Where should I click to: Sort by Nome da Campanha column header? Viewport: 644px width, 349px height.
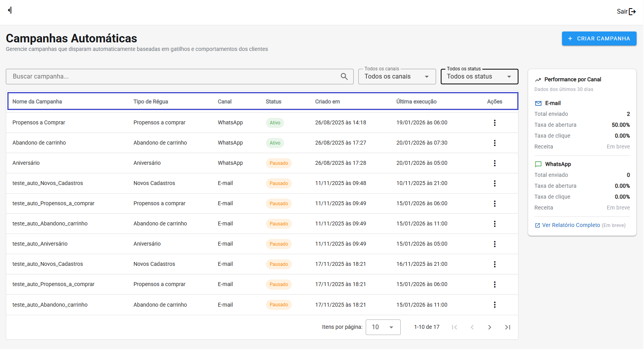pyautogui.click(x=37, y=101)
